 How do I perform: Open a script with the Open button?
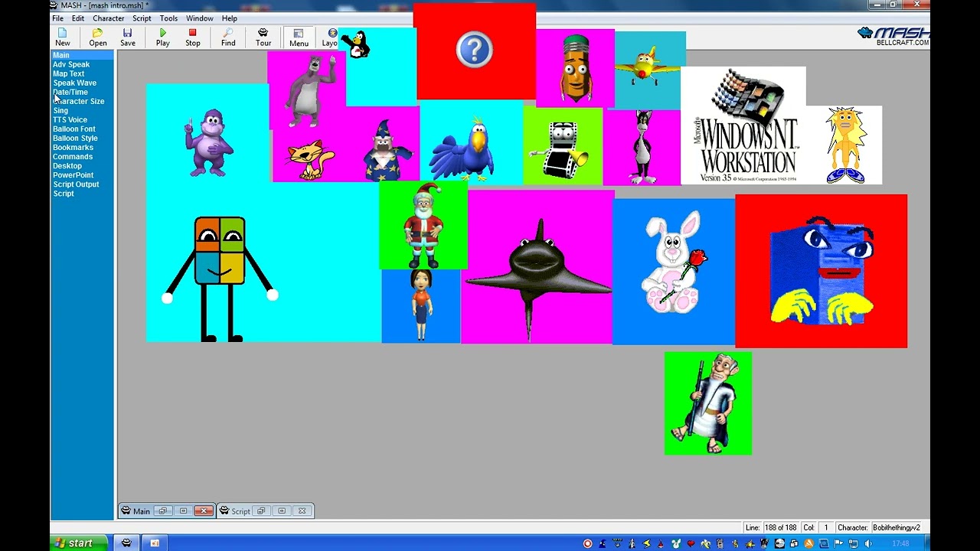[x=98, y=37]
